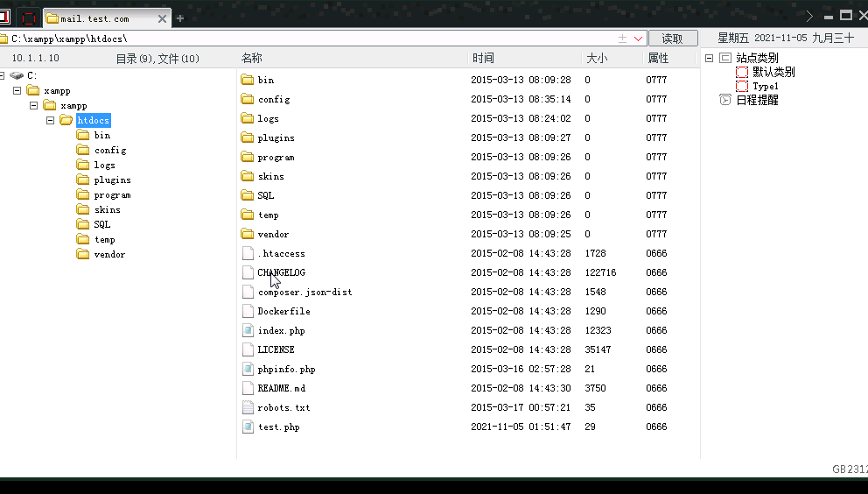Click index.php file icon

(248, 330)
